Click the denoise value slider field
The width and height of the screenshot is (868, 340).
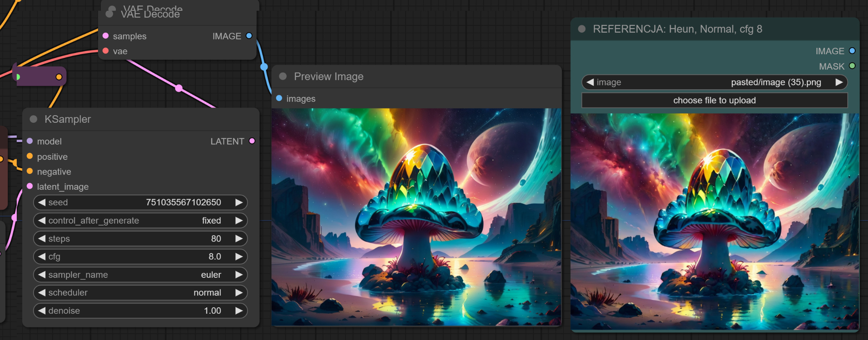tap(140, 311)
